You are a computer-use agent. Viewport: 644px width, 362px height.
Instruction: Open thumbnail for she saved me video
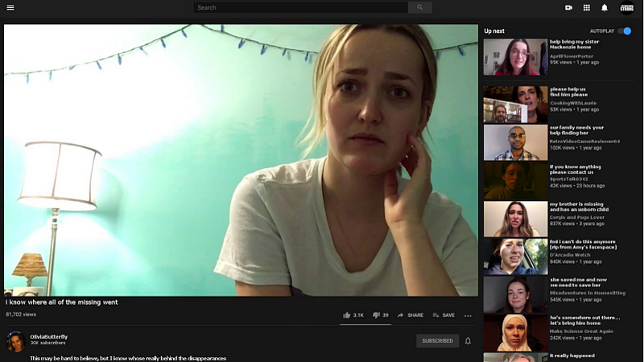(x=515, y=294)
